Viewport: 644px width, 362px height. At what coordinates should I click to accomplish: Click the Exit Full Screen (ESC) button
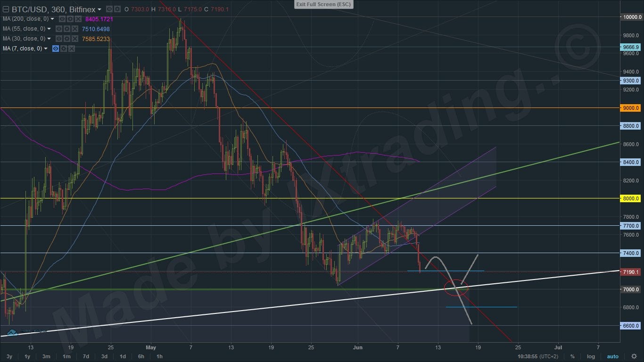[324, 4]
